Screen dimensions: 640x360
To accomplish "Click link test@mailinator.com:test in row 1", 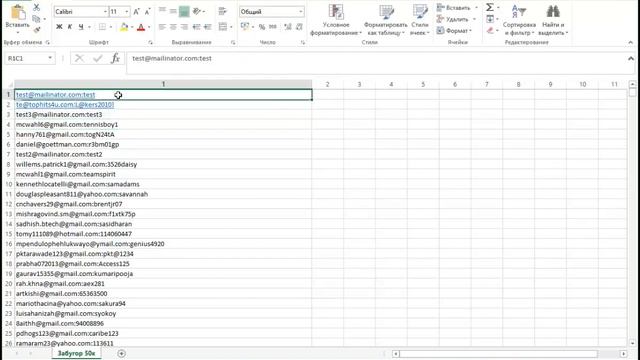I will pos(56,95).
